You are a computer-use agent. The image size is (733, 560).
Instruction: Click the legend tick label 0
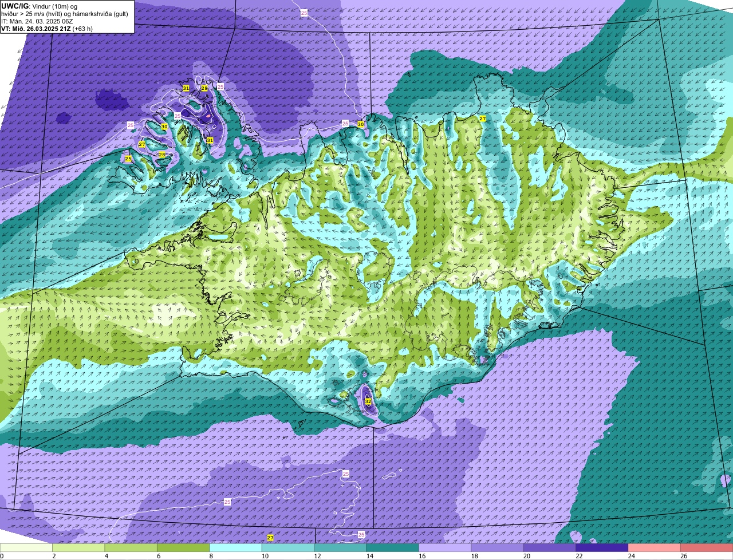pyautogui.click(x=2, y=556)
